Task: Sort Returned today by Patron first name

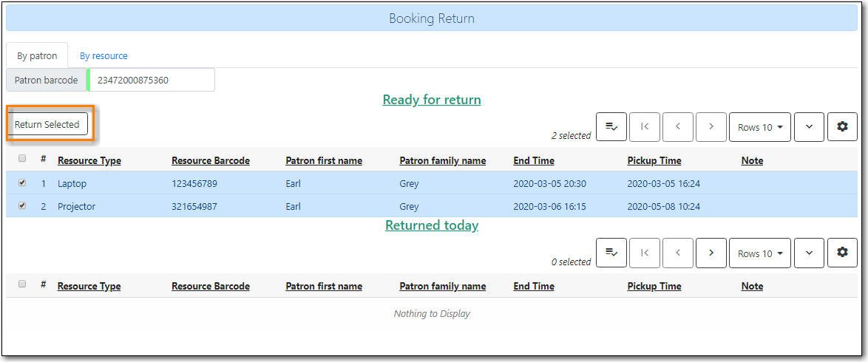Action: [x=324, y=287]
